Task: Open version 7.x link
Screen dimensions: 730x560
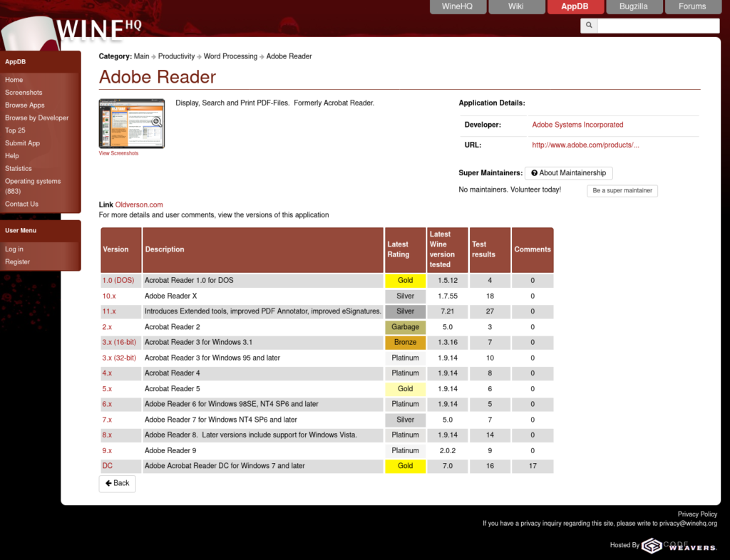Action: point(107,420)
